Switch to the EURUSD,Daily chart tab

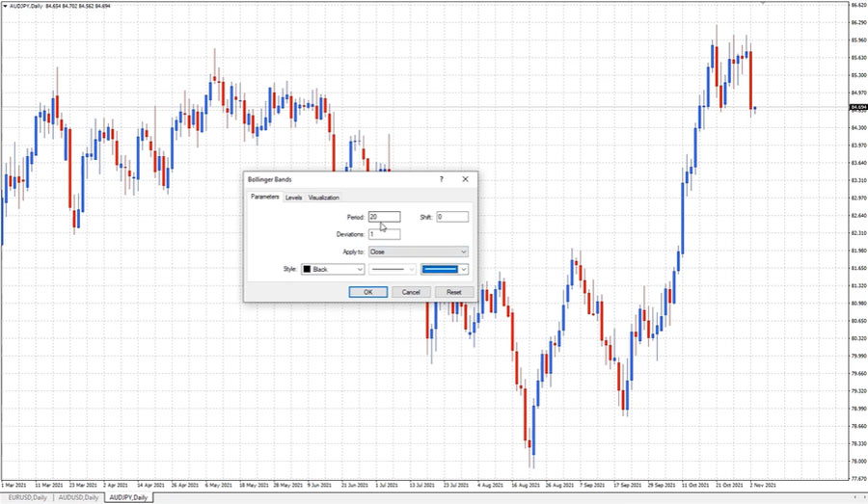pyautogui.click(x=26, y=497)
